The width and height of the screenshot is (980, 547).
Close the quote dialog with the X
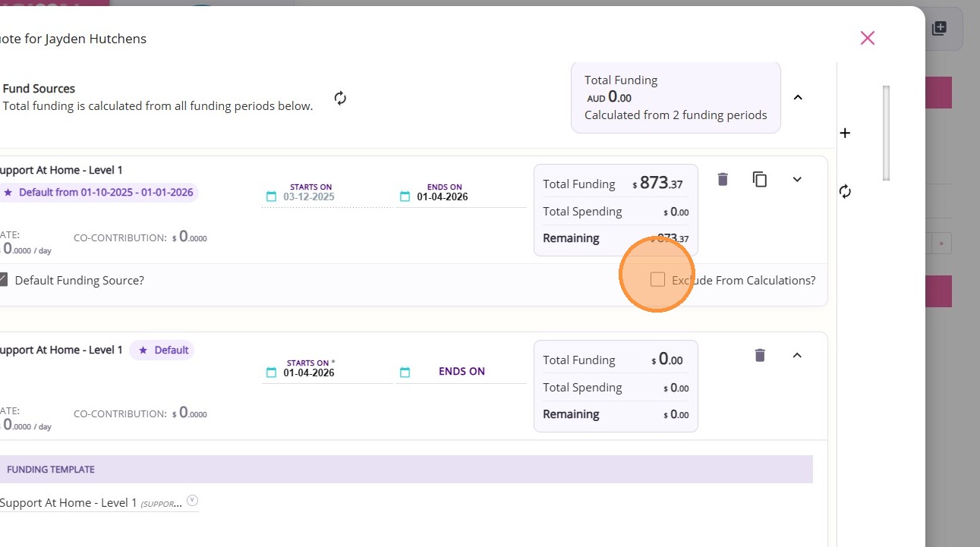[868, 38]
